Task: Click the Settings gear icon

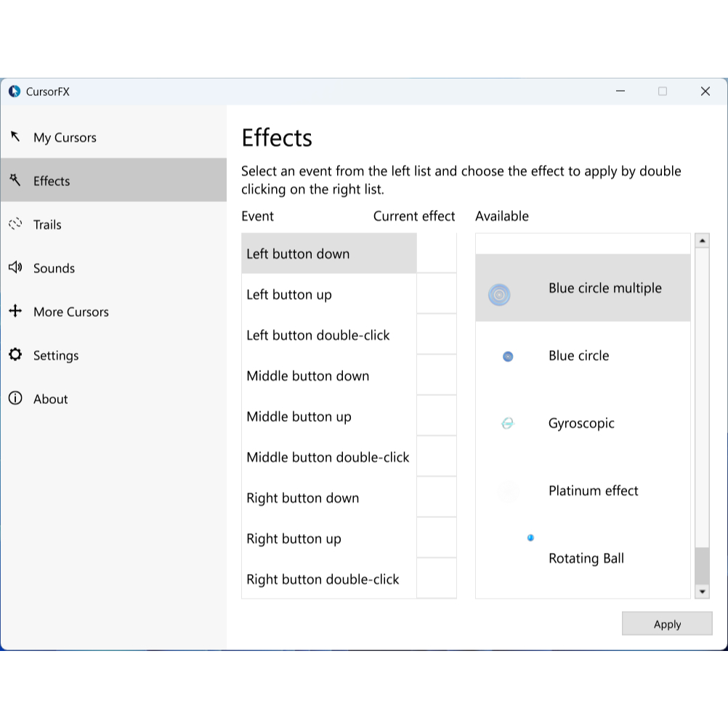Action: 15,355
